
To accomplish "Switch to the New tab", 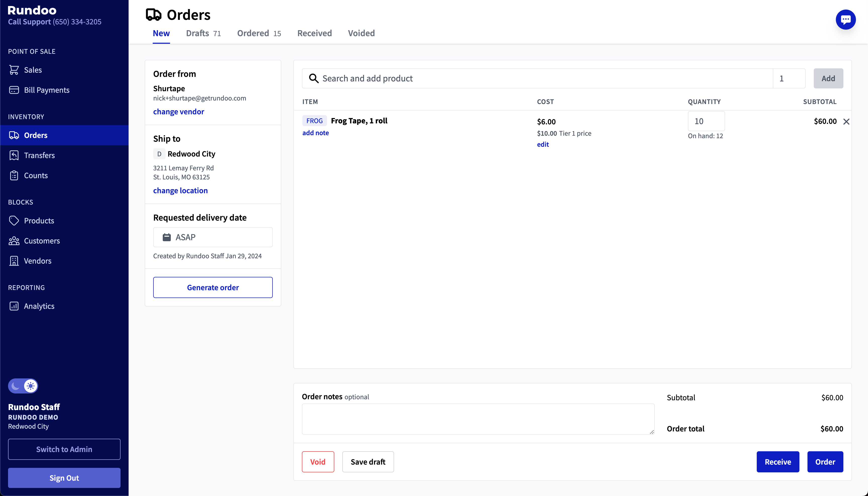I will 161,33.
